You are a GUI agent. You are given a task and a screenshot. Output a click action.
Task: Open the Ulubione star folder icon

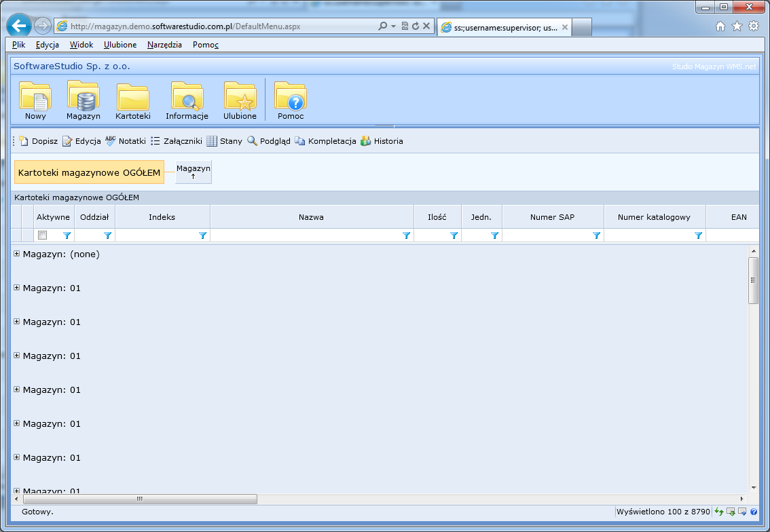(240, 96)
